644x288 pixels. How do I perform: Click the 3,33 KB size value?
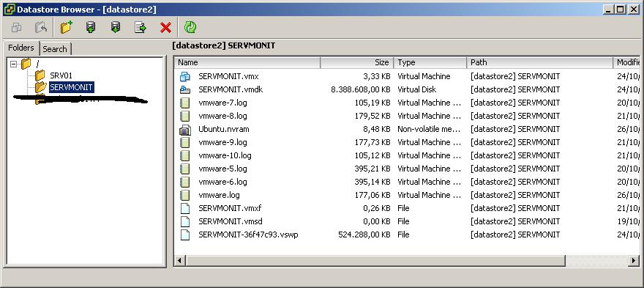377,76
